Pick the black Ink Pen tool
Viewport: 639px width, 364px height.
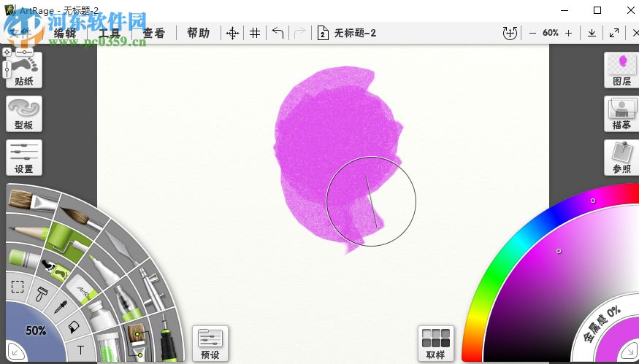(168, 338)
